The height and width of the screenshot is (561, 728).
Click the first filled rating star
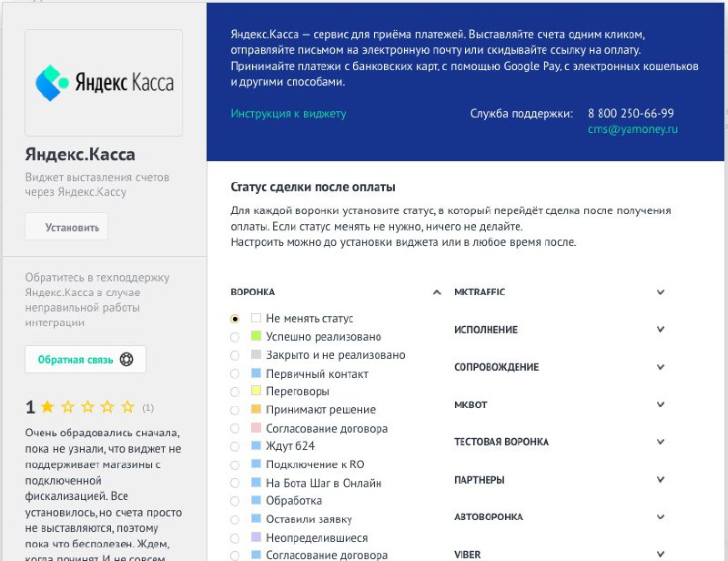[x=47, y=407]
